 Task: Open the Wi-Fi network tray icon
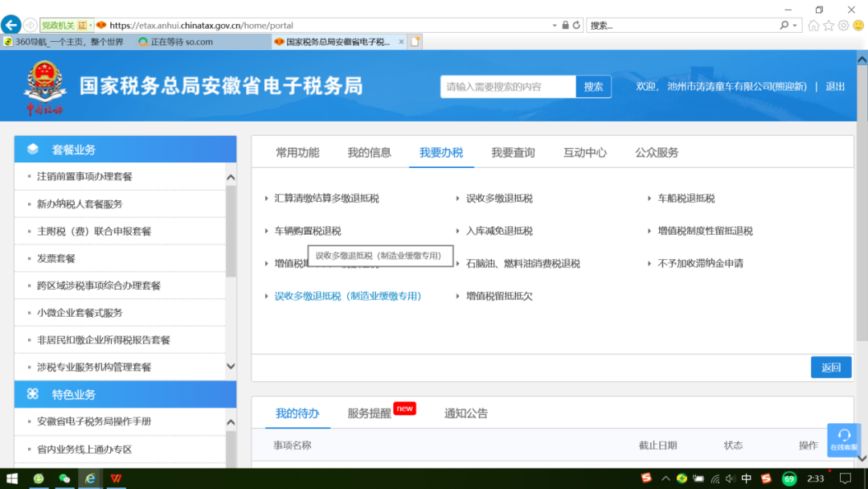(x=715, y=479)
